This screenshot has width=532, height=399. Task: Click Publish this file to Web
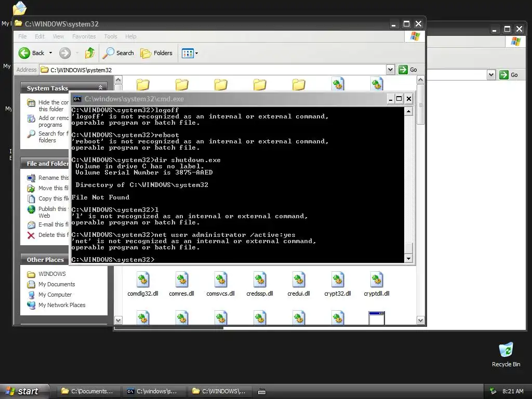48,212
